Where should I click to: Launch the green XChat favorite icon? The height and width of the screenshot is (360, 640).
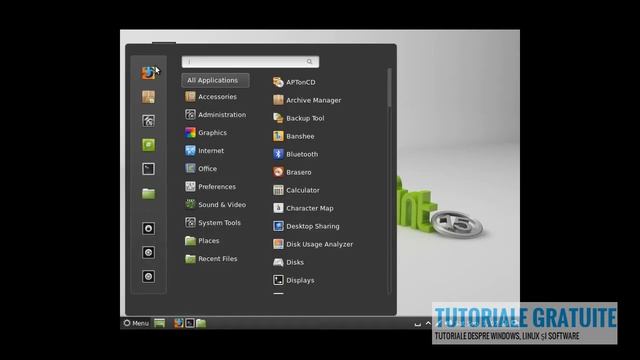coord(148,145)
